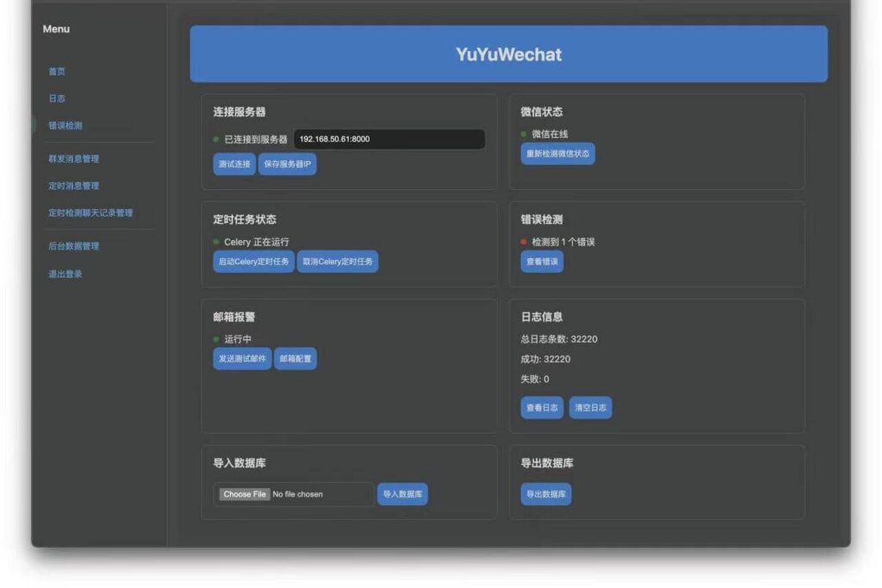Click the 错误检测 card heading
Screen dimensions: 882x588
(x=542, y=220)
